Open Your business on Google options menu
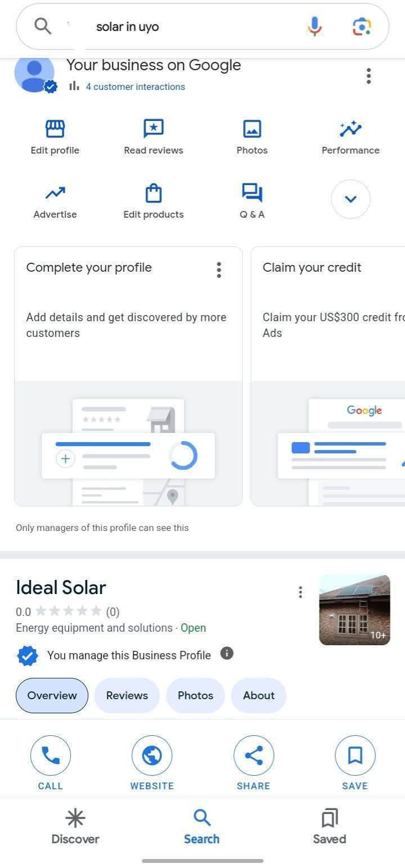The width and height of the screenshot is (405, 868). (368, 76)
